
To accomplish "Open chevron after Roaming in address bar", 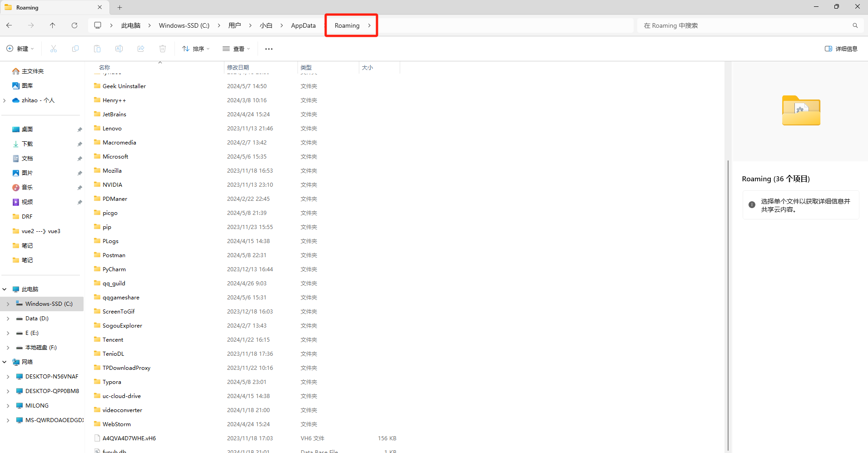I will pyautogui.click(x=369, y=25).
